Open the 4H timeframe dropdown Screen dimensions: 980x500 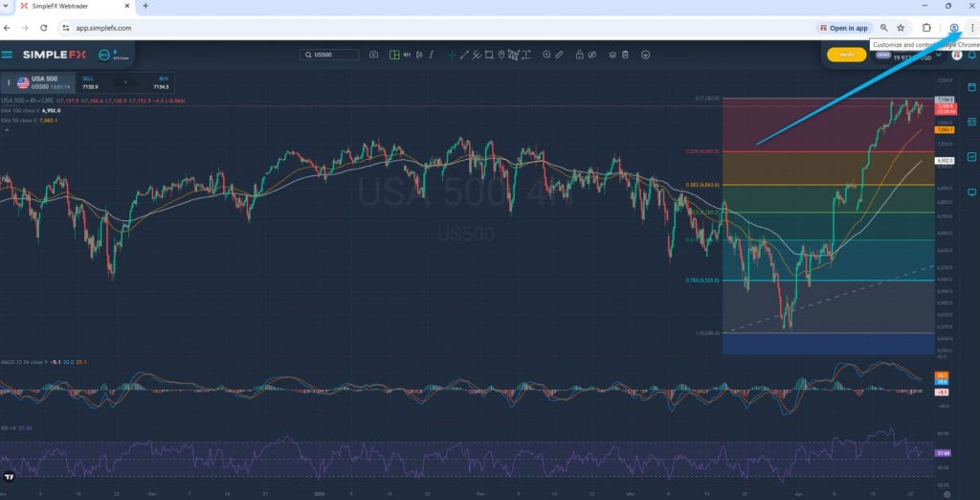406,55
